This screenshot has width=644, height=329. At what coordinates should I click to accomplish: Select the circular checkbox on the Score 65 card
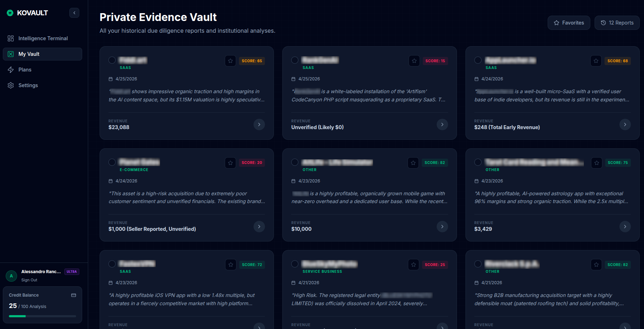click(112, 60)
